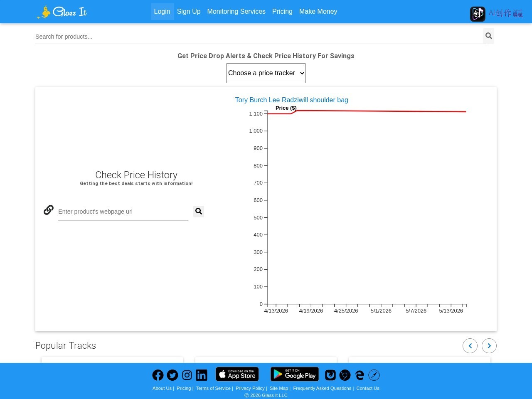This screenshot has width=532, height=399.
Task: Read the Terms of Service
Action: pyautogui.click(x=213, y=388)
